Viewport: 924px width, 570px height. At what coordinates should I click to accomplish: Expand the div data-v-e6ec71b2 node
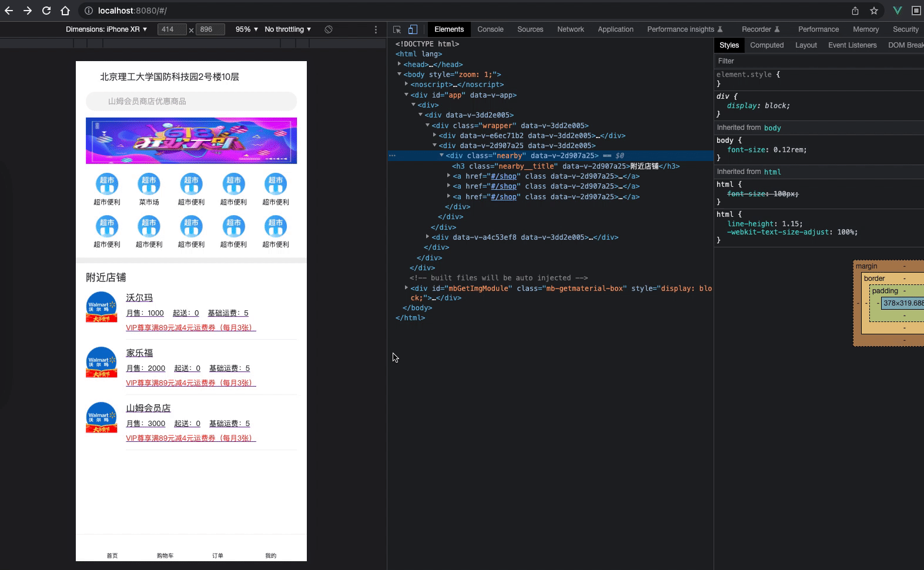434,135
